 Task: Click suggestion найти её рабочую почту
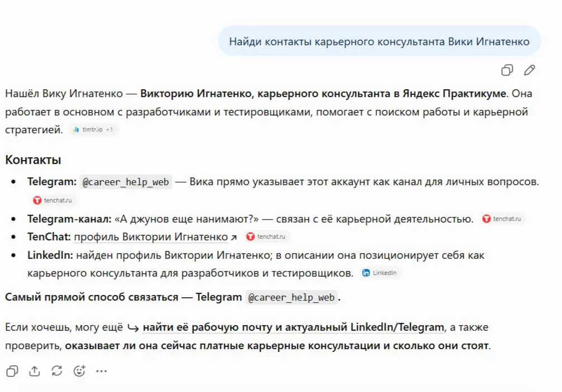click(293, 327)
